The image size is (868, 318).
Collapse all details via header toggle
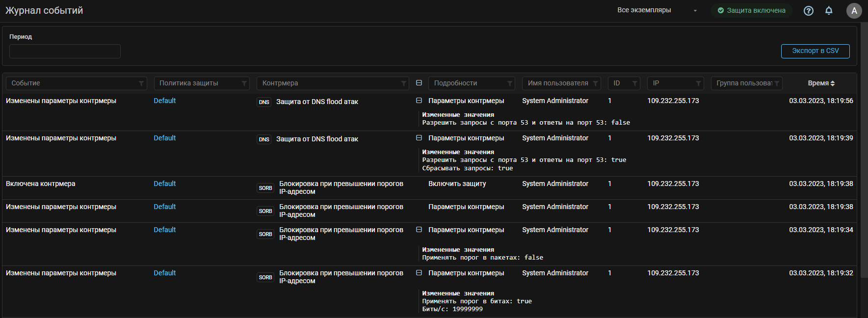point(419,83)
